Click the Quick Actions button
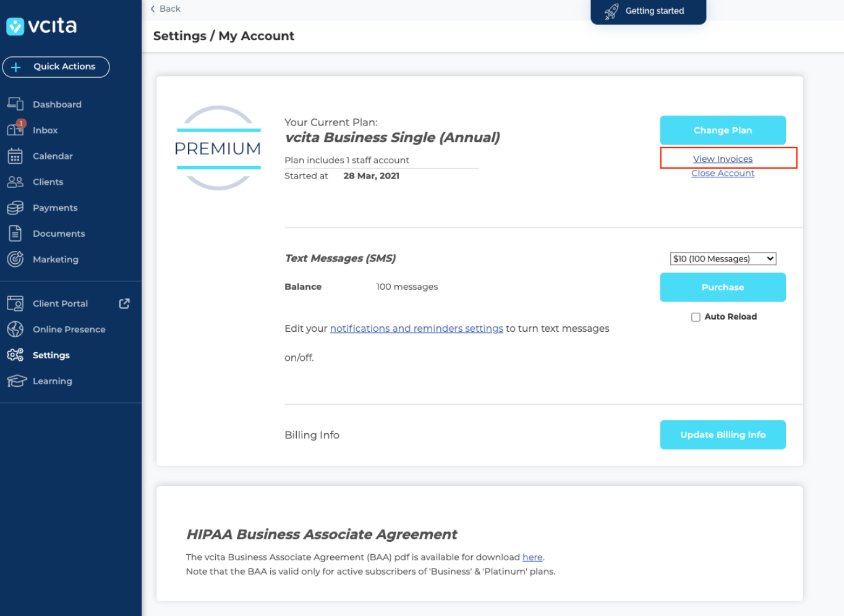This screenshot has width=844, height=616. [x=56, y=67]
